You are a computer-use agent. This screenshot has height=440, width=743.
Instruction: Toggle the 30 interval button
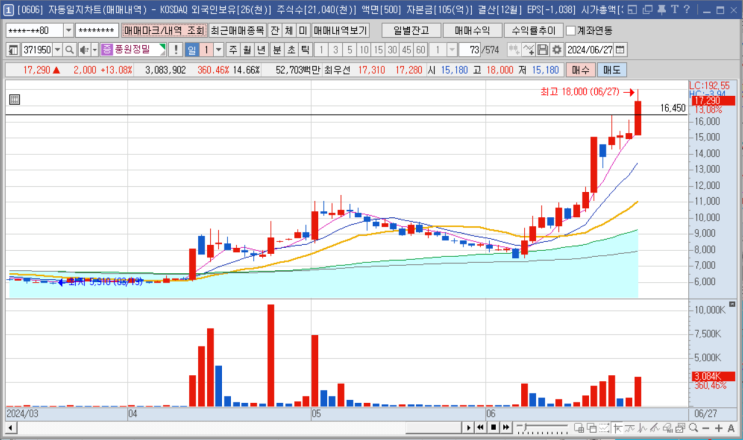click(392, 50)
